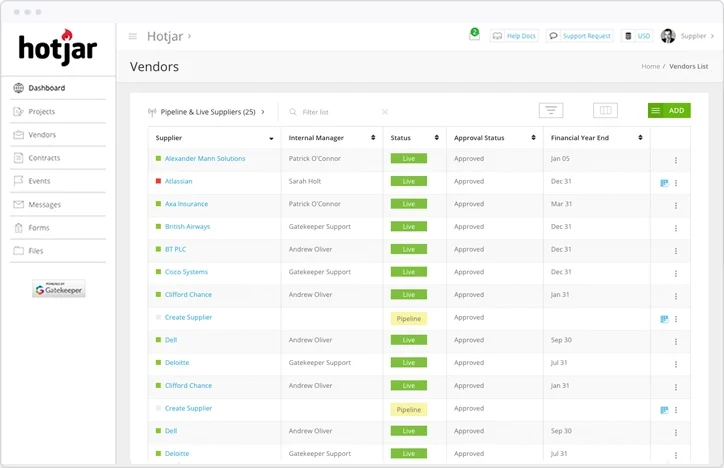
Task: Click the hamburger menu icon beside Hotjar
Action: [132, 36]
